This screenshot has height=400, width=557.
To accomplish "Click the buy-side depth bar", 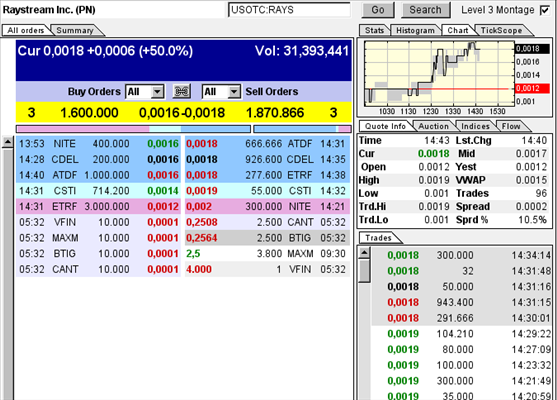I will (x=133, y=129).
